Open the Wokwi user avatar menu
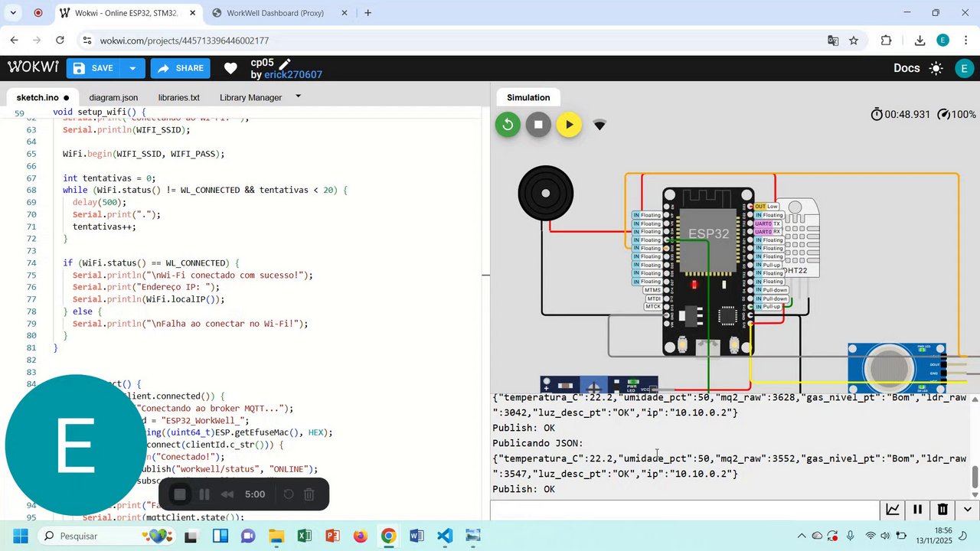The image size is (980, 551). [965, 68]
